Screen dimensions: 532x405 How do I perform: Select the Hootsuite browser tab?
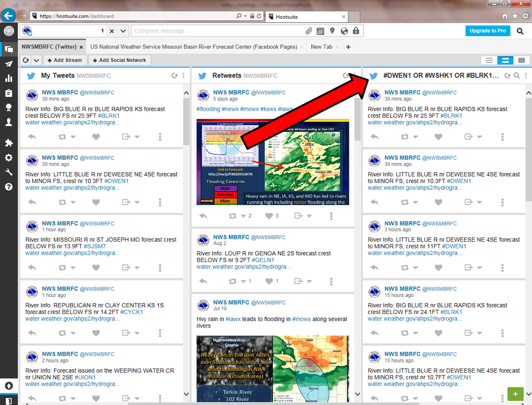(307, 16)
